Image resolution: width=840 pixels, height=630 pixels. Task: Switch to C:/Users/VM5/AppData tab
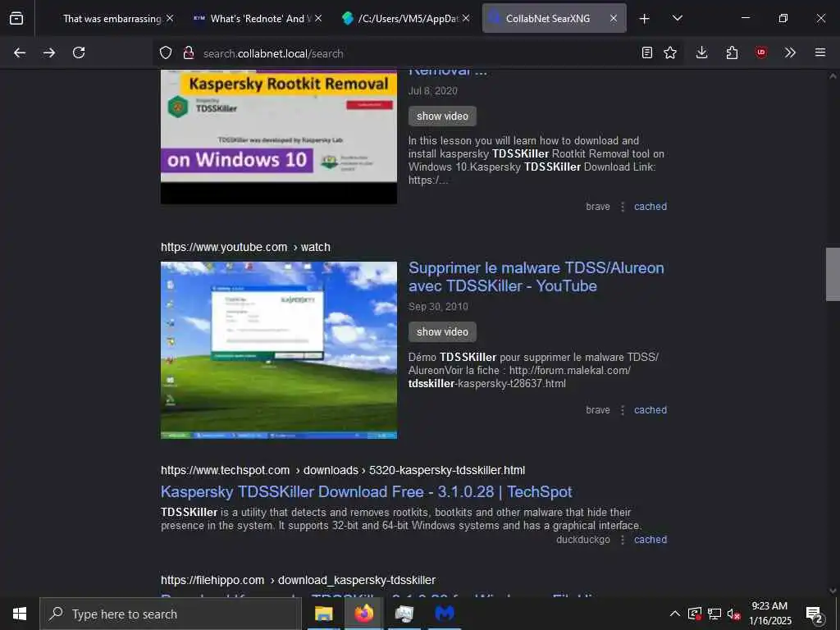[408, 19]
